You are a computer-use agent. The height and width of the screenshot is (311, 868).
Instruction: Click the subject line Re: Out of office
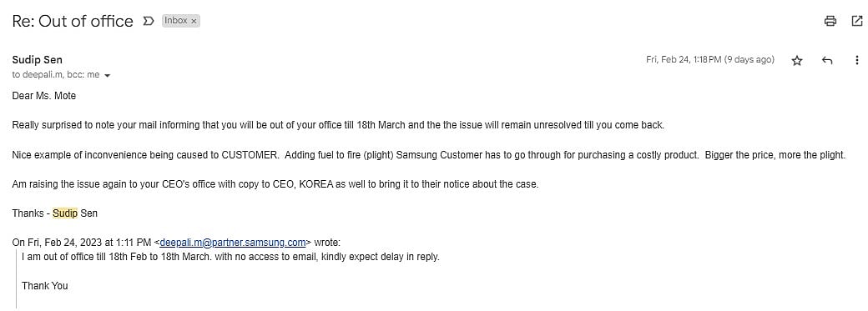tap(73, 21)
